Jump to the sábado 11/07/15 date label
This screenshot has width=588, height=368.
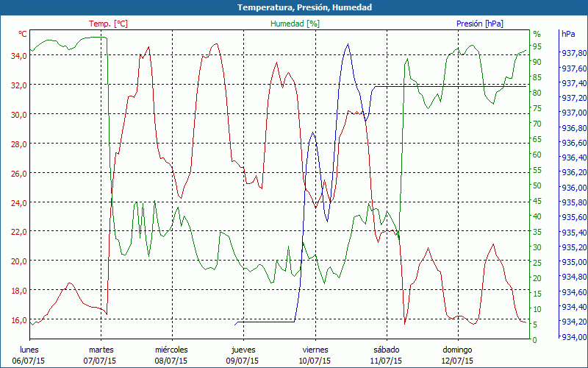coord(385,355)
